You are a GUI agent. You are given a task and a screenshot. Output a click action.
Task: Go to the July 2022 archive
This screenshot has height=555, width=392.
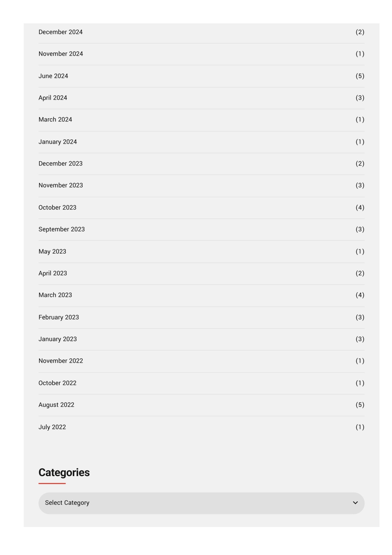52,427
